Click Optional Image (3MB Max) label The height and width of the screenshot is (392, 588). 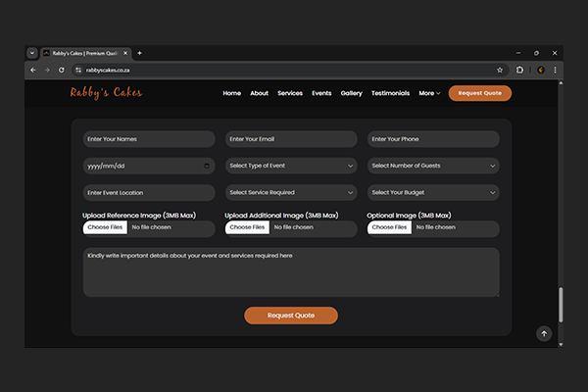point(409,216)
